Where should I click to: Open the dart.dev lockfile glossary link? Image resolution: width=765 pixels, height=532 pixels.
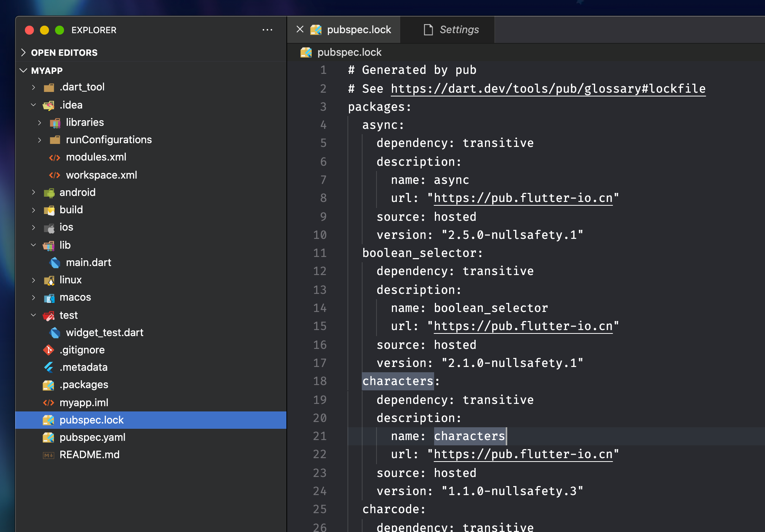[548, 89]
